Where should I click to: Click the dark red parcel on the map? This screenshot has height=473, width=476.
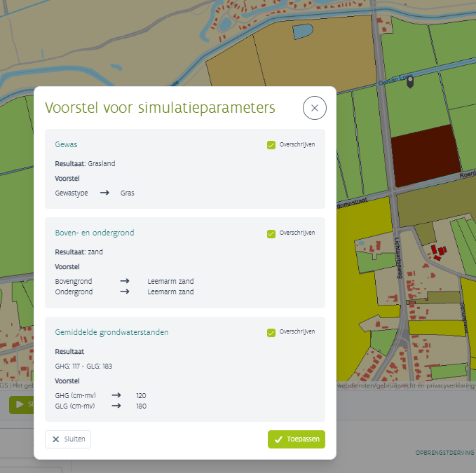click(x=426, y=156)
